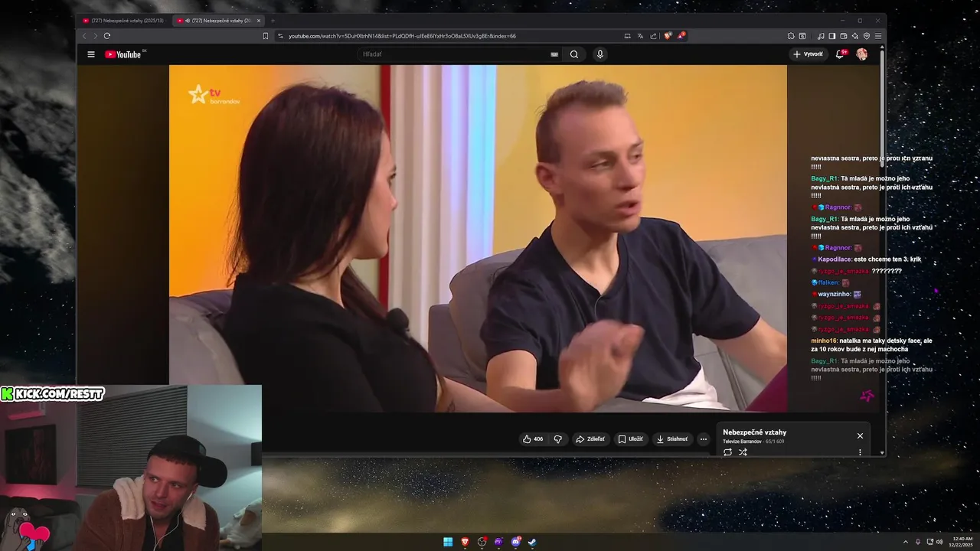Bookmark the page via address bar icon
Viewport: 980px width, 551px height.
[x=266, y=36]
